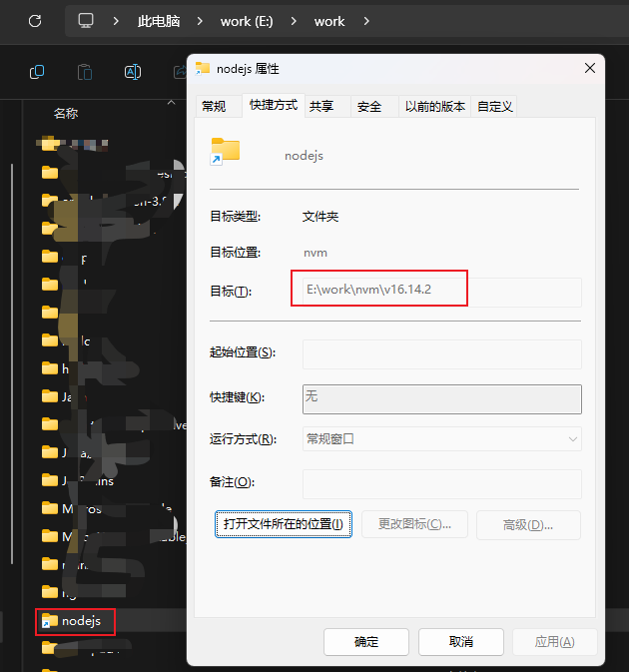Click work (E:) in the address bar
This screenshot has height=672, width=629.
pyautogui.click(x=247, y=21)
